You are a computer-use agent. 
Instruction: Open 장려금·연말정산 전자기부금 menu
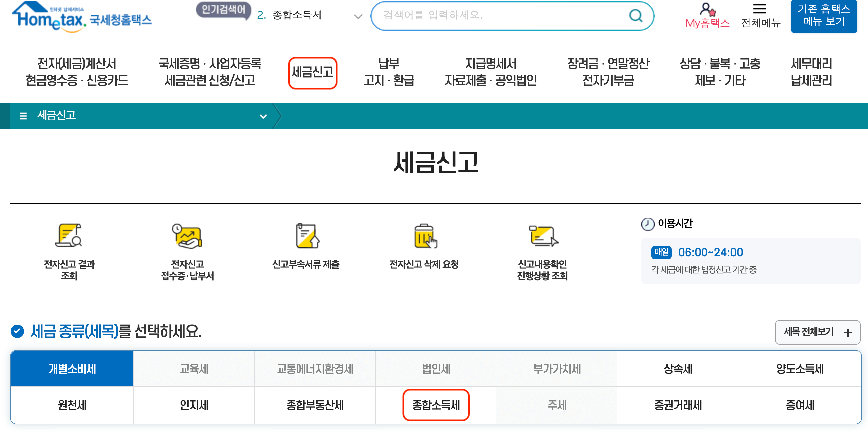coord(607,72)
